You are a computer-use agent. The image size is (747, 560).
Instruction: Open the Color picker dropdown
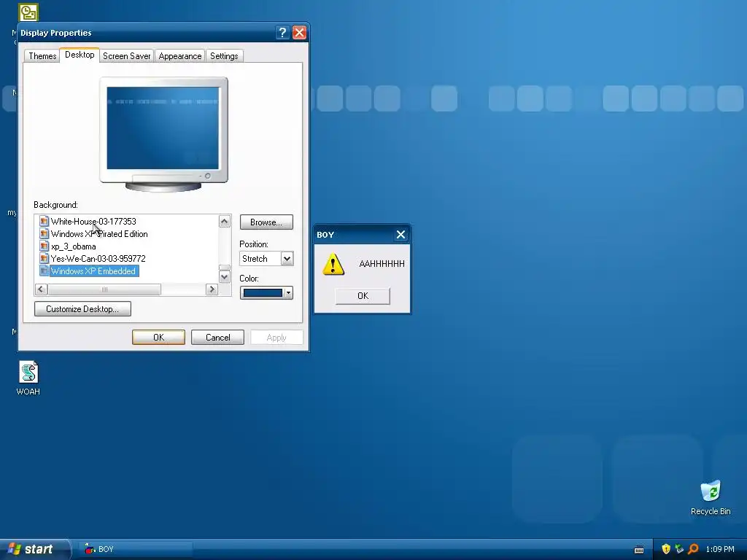coord(266,293)
